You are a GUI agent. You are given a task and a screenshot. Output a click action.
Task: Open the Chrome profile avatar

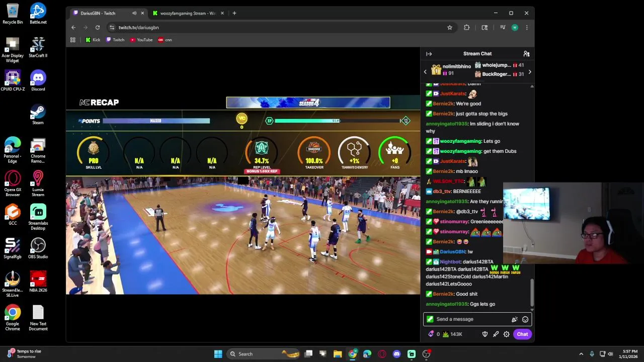coord(515,28)
